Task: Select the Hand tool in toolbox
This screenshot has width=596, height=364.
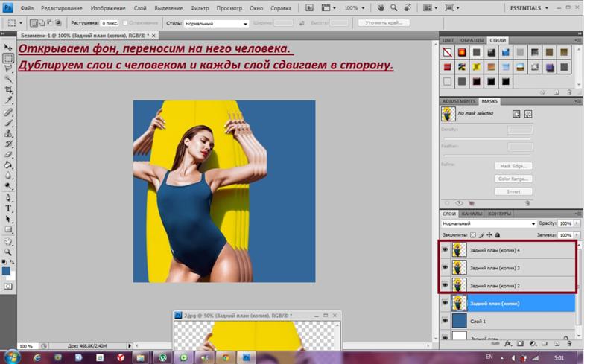Action: 8,242
